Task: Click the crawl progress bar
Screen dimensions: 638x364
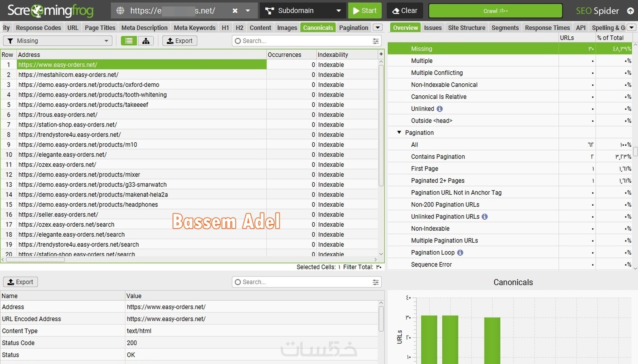Action: [x=495, y=11]
